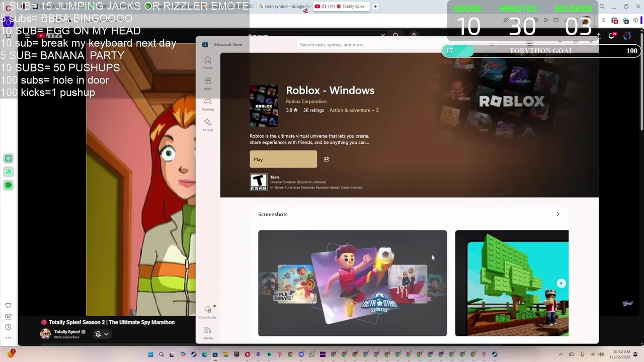644x362 pixels.
Task: Open Roblox Corporation publisher link
Action: click(x=306, y=101)
